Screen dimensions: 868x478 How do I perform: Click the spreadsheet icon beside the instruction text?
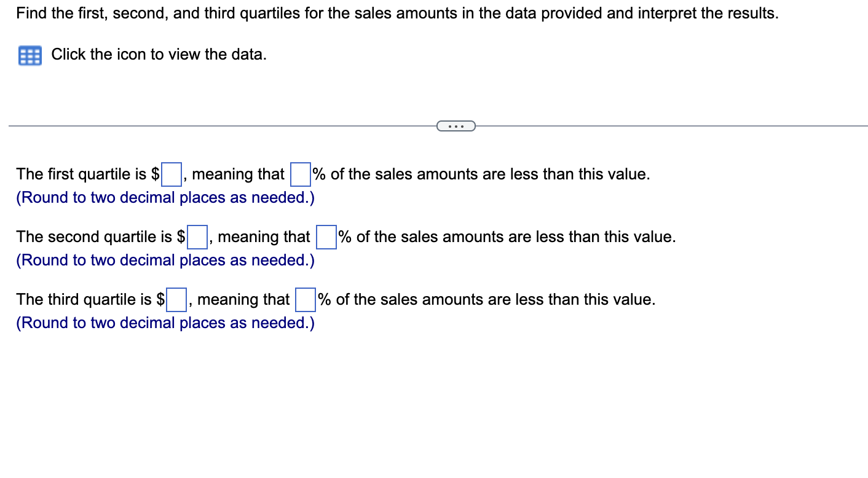pyautogui.click(x=29, y=55)
